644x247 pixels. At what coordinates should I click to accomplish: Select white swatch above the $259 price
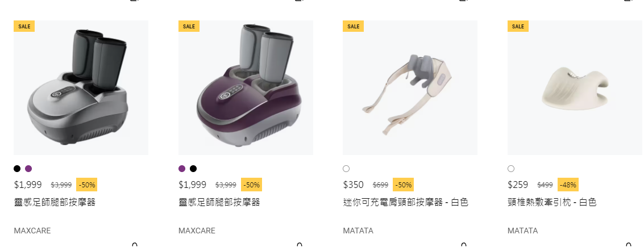[511, 169]
